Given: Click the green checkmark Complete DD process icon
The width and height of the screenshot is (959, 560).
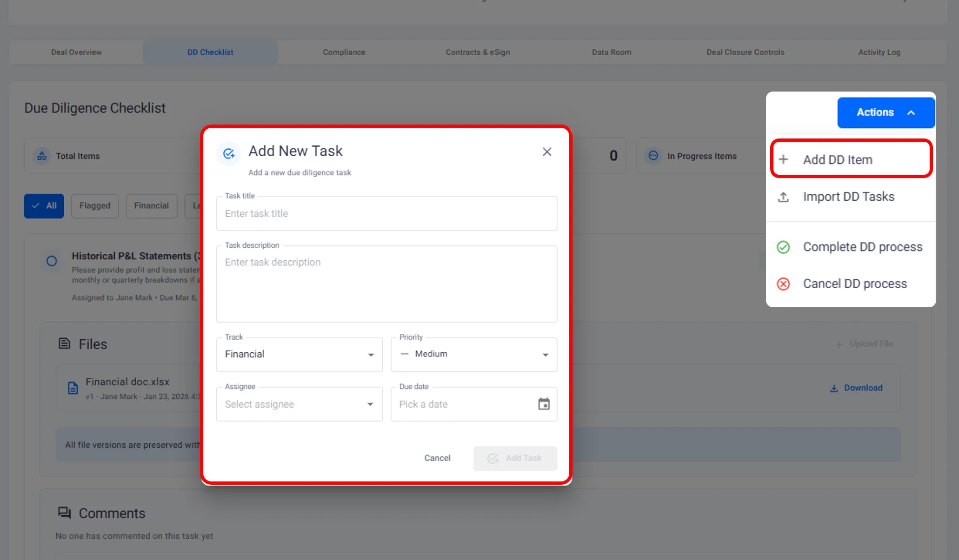Looking at the screenshot, I should tap(783, 247).
